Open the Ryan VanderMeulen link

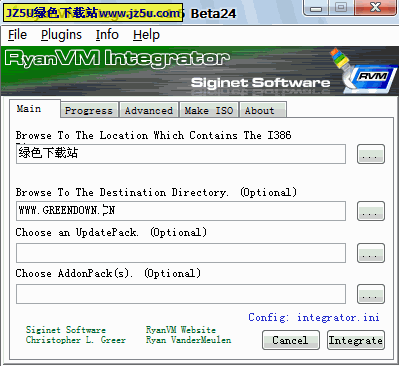[x=188, y=340]
